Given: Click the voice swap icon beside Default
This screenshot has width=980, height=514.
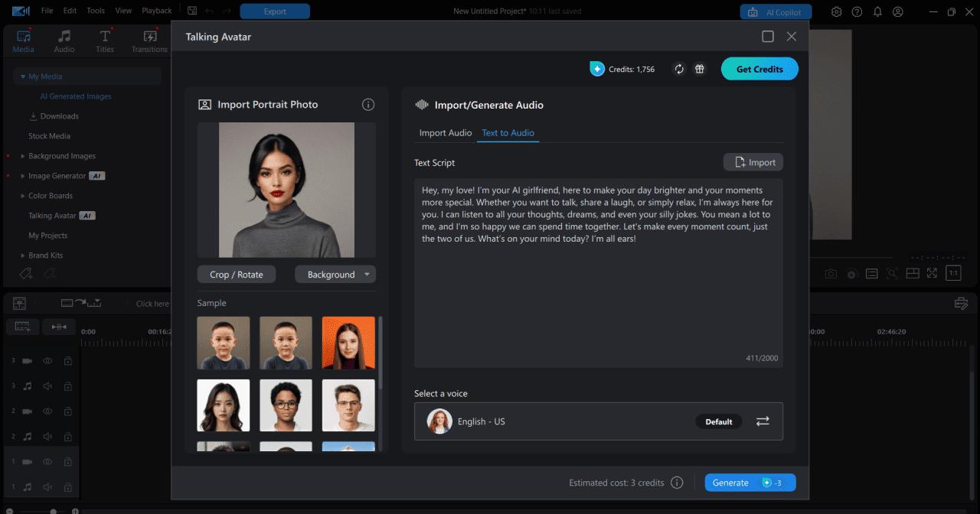Looking at the screenshot, I should click(x=763, y=421).
